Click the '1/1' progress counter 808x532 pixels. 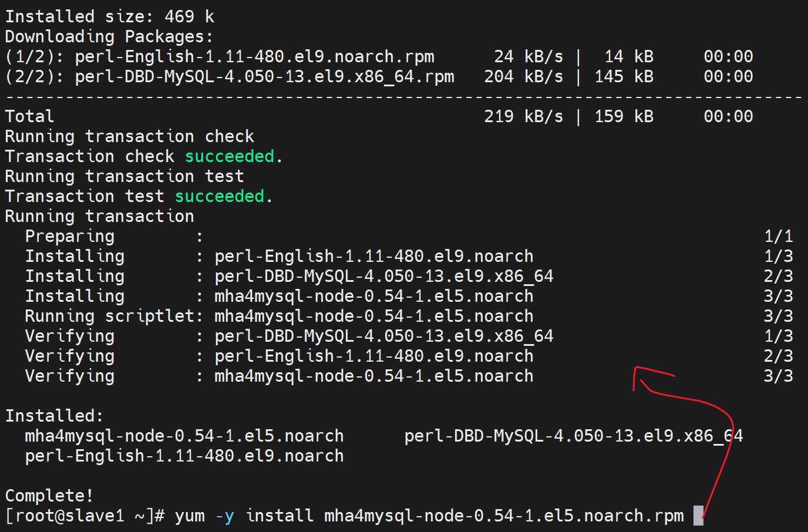778,236
